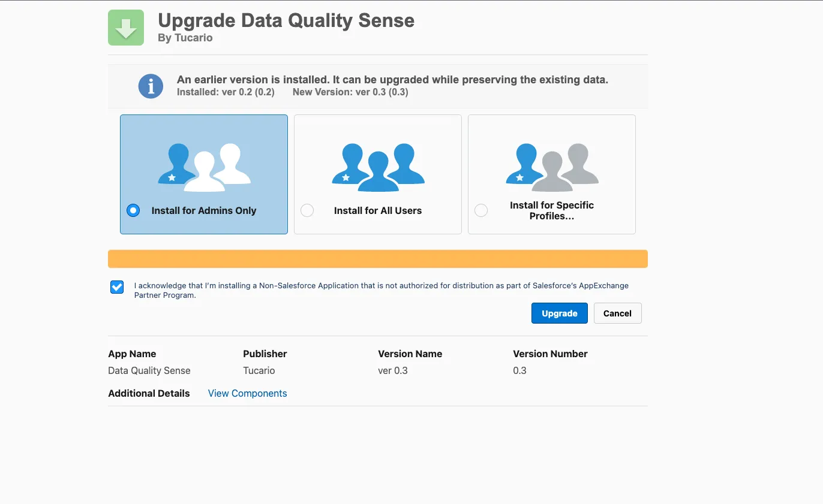Click the Upgrade Data Quality Sense title
The width and height of the screenshot is (823, 504).
[x=286, y=20]
